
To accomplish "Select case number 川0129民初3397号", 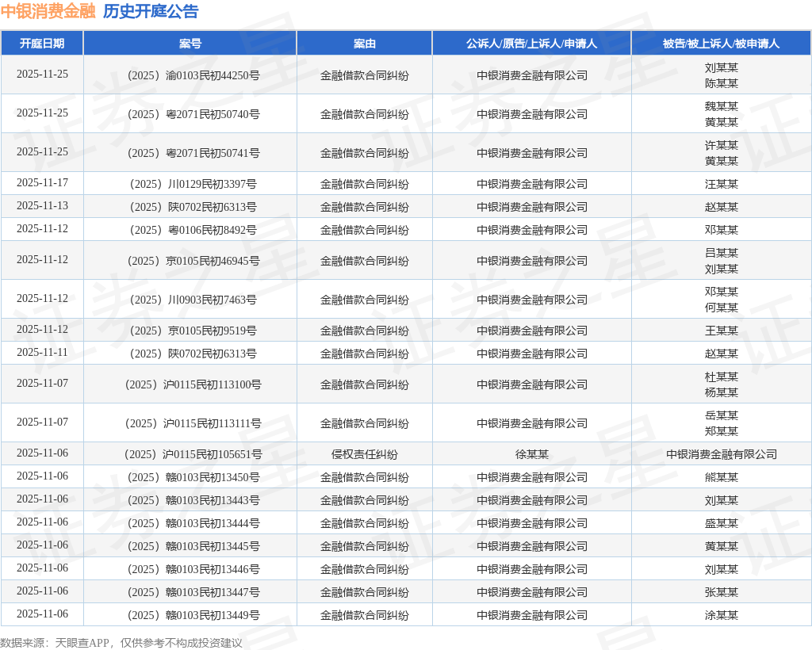I will pos(193,184).
